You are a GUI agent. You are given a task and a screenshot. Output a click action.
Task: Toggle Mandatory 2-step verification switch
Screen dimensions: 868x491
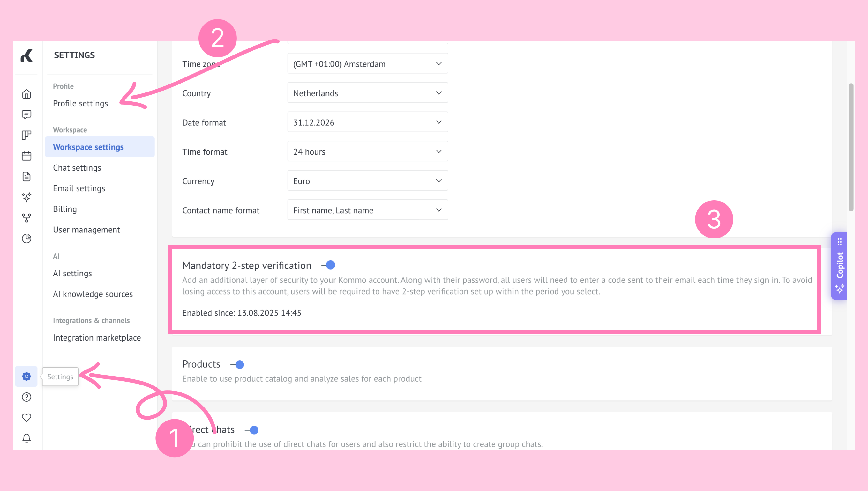tap(328, 265)
